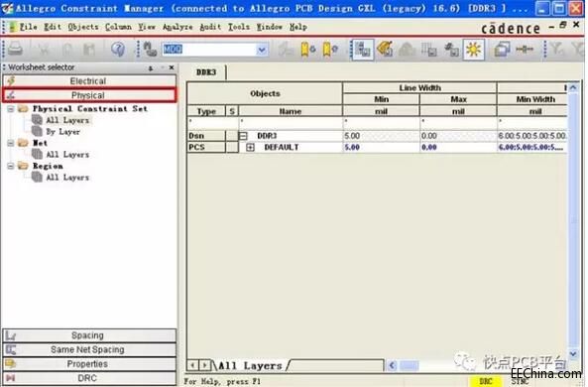
Task: Click the horizontal scrollbar thumb below worksheet
Action: pyautogui.click(x=410, y=365)
